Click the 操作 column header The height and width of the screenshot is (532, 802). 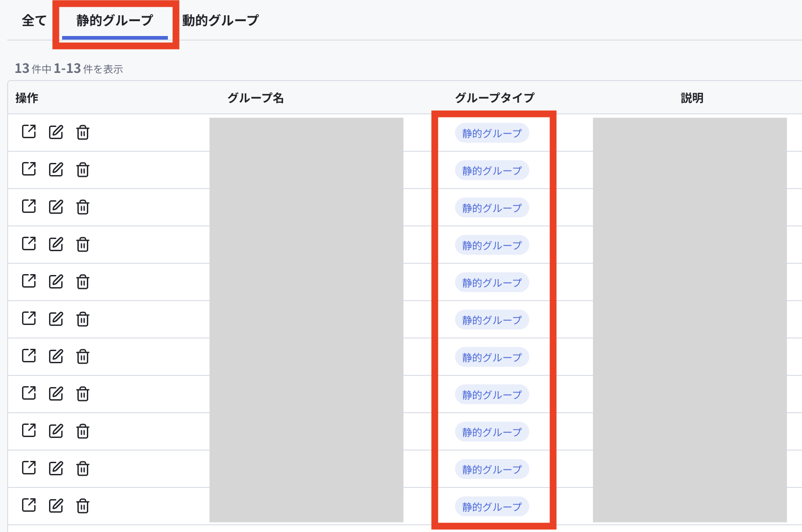(x=27, y=98)
